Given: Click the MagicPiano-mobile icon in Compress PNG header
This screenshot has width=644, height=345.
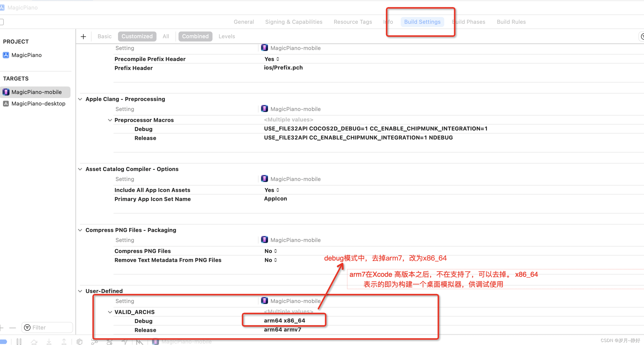Looking at the screenshot, I should pos(264,240).
